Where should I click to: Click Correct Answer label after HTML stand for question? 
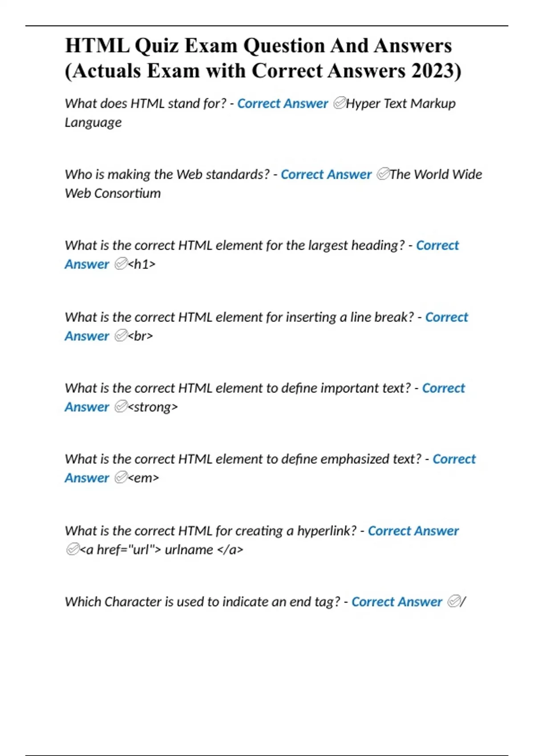[283, 104]
